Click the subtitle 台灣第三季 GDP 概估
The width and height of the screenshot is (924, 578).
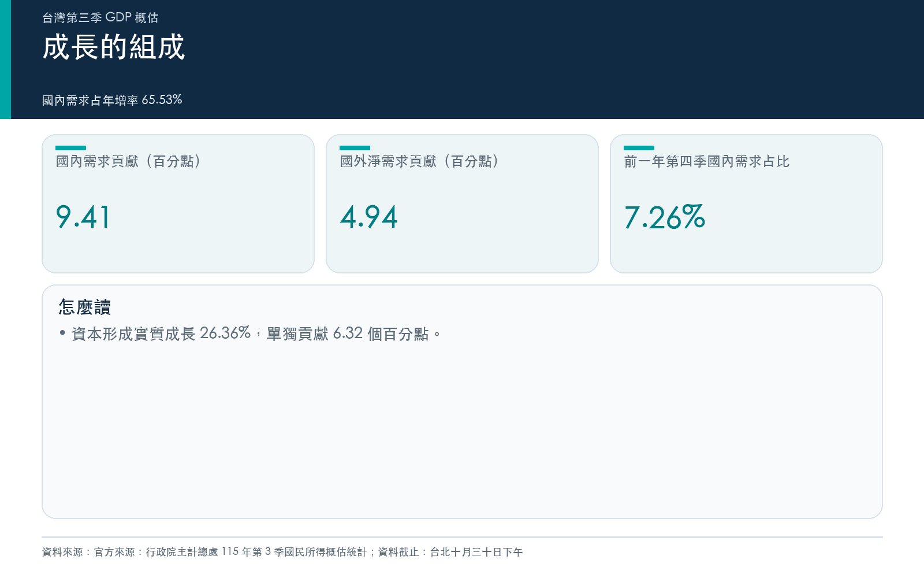click(x=100, y=18)
